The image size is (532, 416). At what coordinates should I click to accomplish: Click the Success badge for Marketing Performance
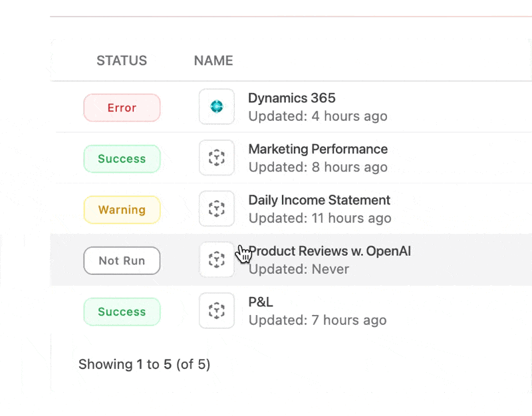[x=122, y=159]
